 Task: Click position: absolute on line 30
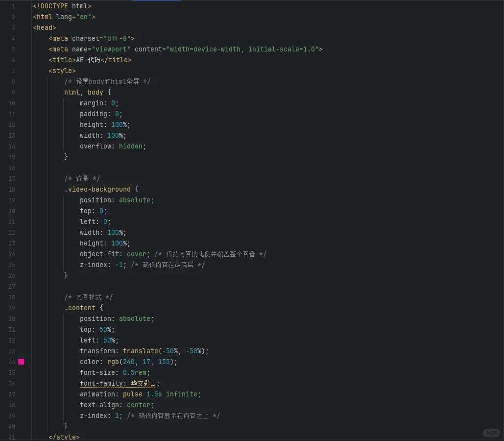[117, 318]
